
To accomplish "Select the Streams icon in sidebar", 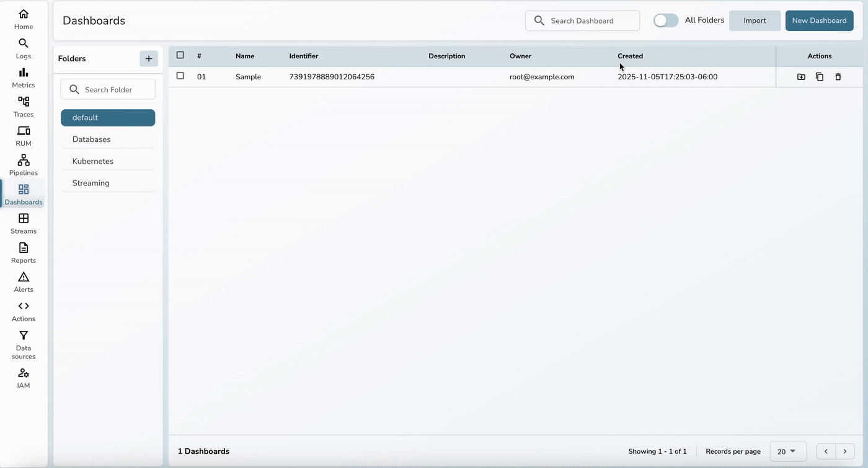I will point(23,222).
